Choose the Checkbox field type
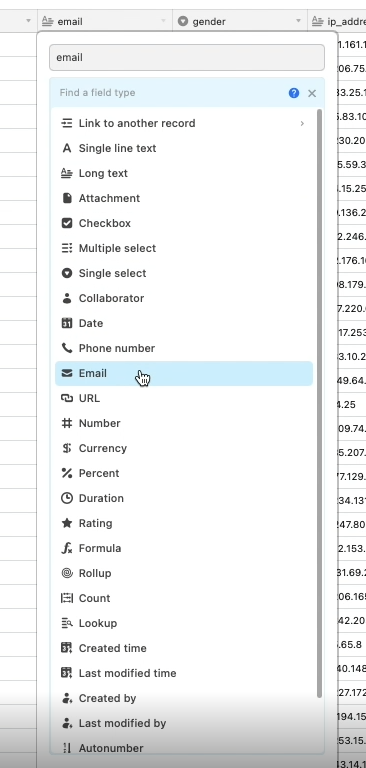Image resolution: width=366 pixels, height=768 pixels. (x=184, y=223)
